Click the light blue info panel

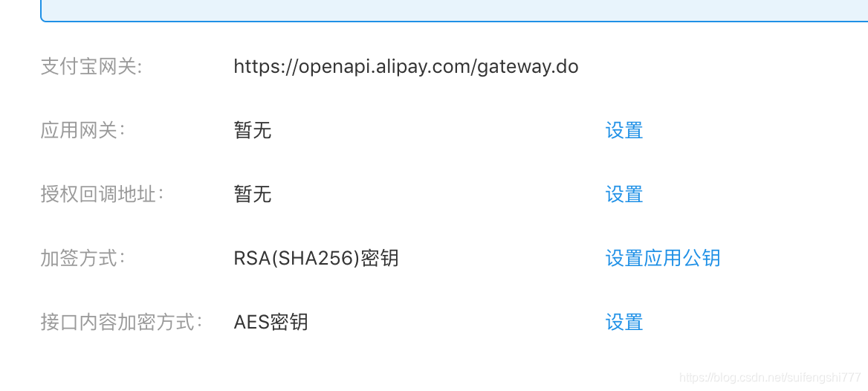(x=454, y=10)
